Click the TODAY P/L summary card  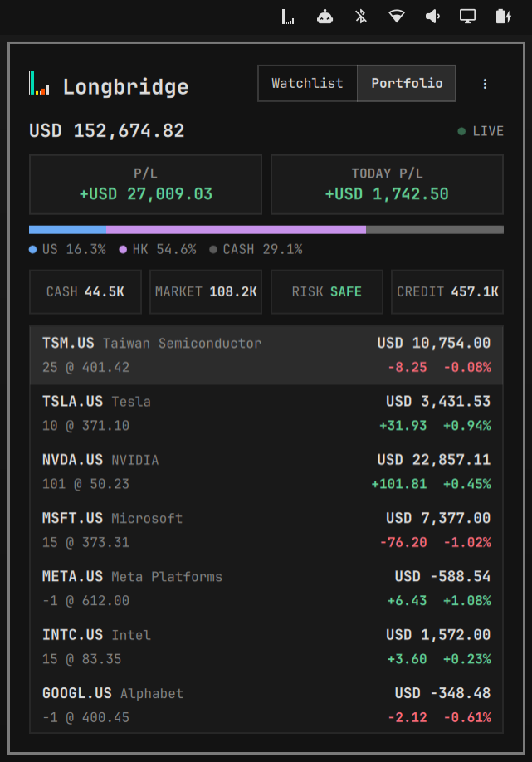387,184
